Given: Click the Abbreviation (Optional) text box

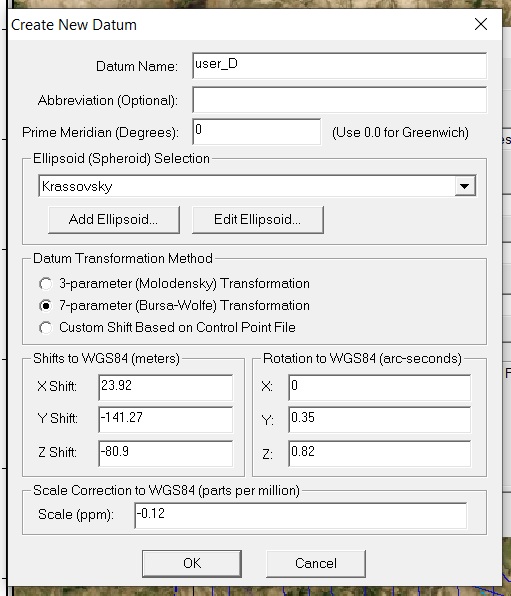Looking at the screenshot, I should click(x=340, y=100).
